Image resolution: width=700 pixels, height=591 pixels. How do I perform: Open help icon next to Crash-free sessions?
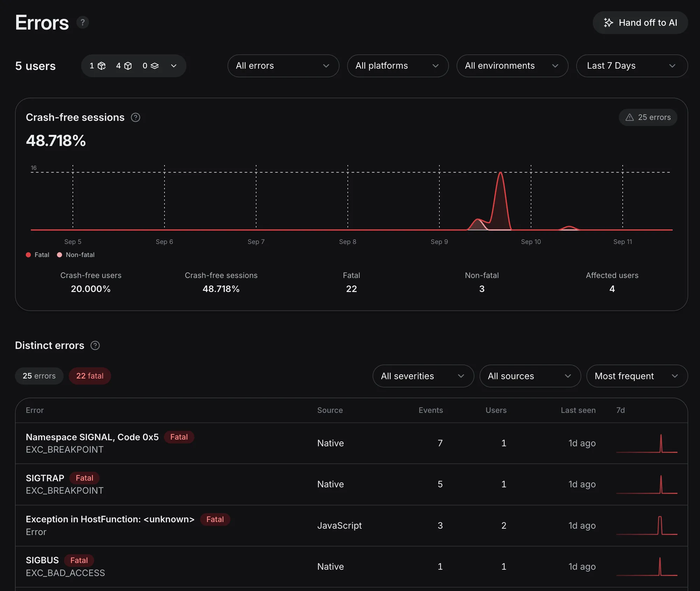135,118
